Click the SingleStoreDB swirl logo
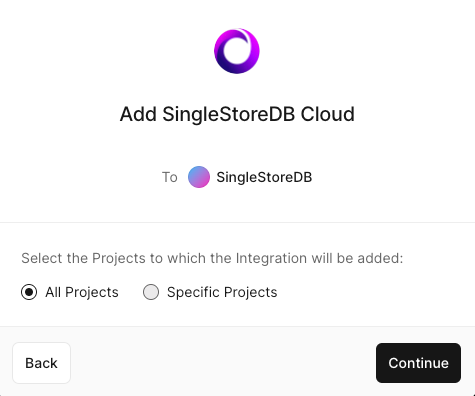Viewport: 475px width, 396px height. (x=237, y=51)
